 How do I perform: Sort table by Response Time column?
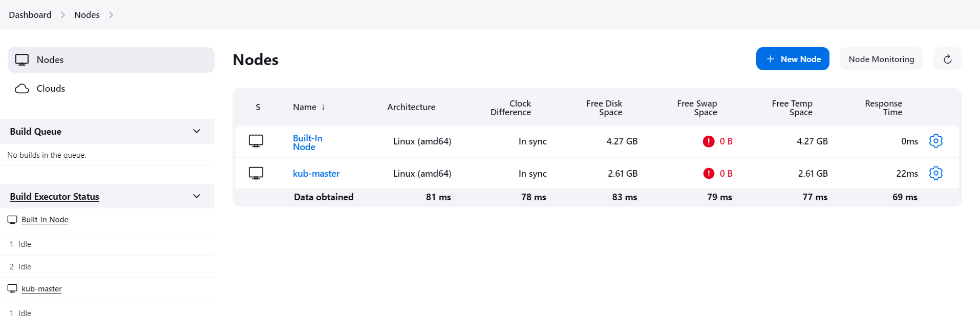click(883, 108)
